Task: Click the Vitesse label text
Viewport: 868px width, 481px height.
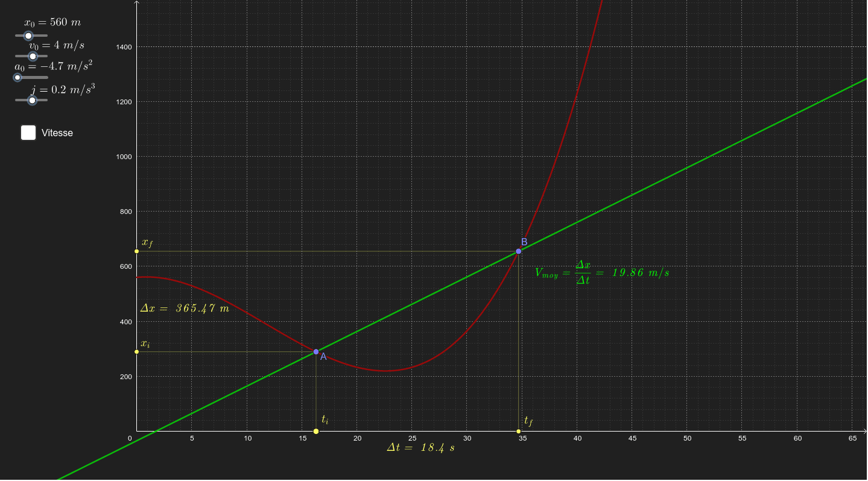Action: click(x=57, y=133)
